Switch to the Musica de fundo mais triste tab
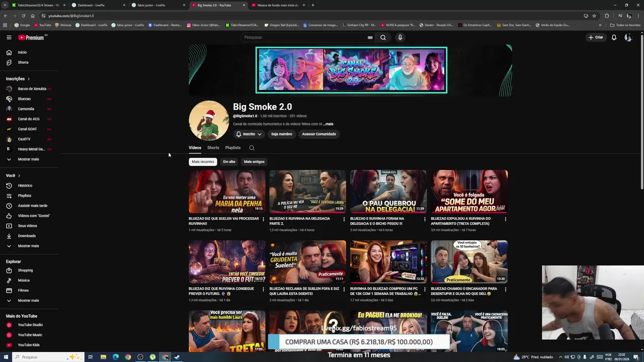The height and width of the screenshot is (362, 644). pos(277,5)
